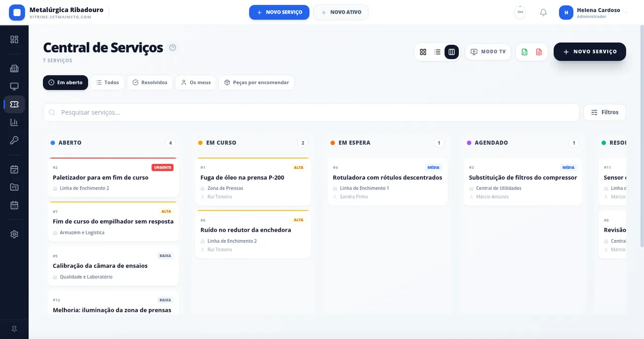Select the Resolvidos tab
The image size is (644, 339).
pos(150,83)
